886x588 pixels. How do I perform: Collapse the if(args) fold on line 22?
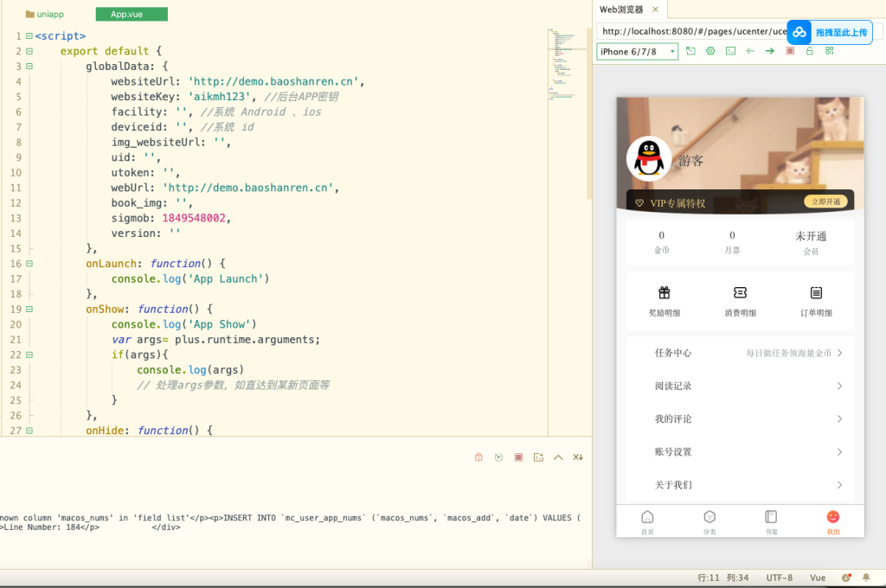point(29,355)
